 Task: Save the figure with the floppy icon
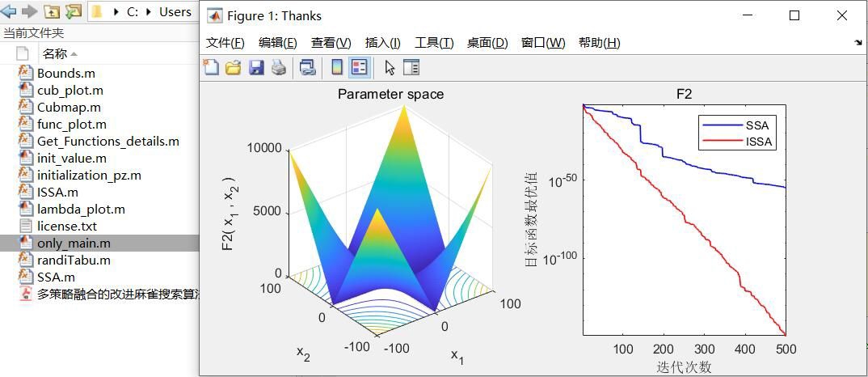pyautogui.click(x=256, y=68)
